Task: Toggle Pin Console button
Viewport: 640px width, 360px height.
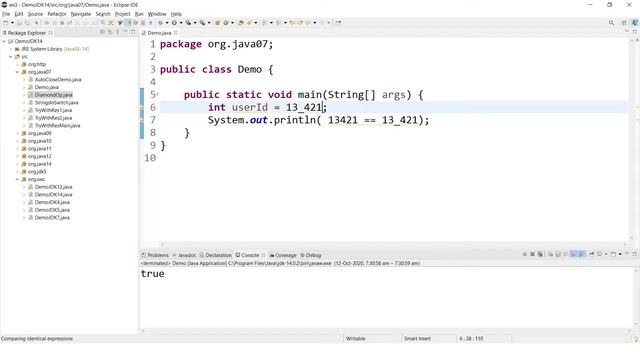Action: 591,254
